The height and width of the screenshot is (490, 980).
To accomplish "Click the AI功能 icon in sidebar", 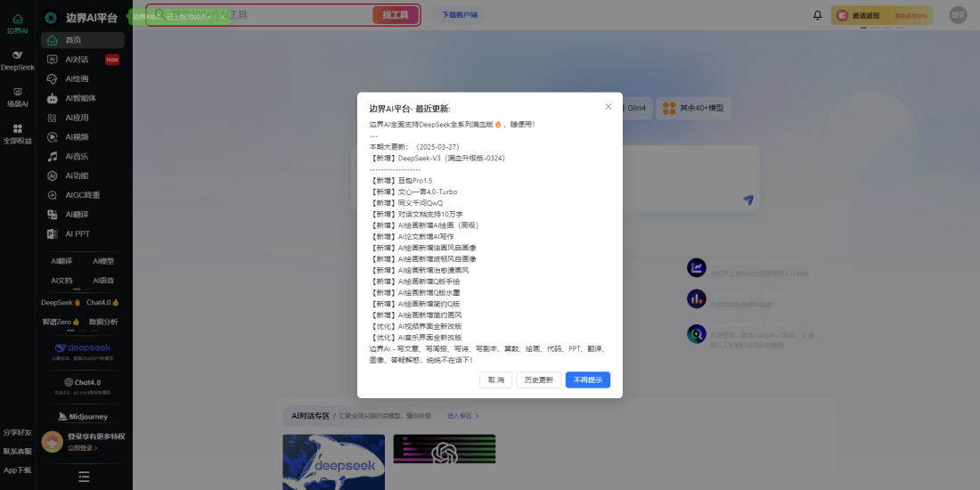I will (x=53, y=176).
